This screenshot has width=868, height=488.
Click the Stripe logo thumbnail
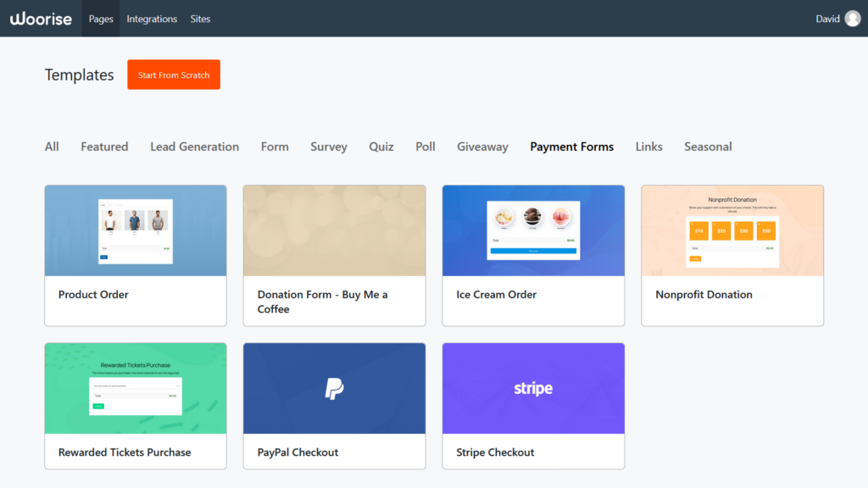(533, 387)
